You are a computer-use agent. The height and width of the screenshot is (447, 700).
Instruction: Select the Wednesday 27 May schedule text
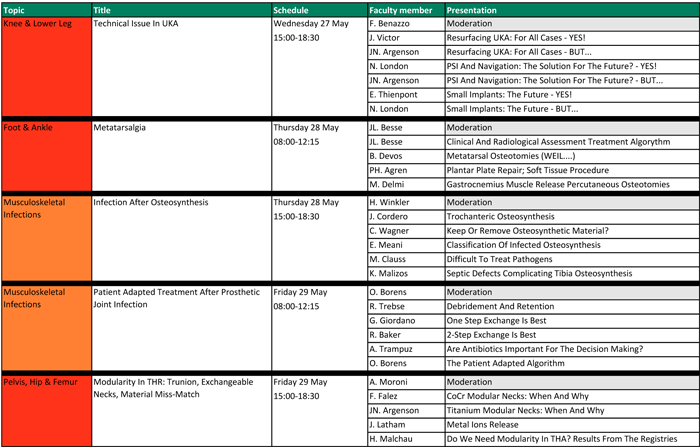(311, 24)
